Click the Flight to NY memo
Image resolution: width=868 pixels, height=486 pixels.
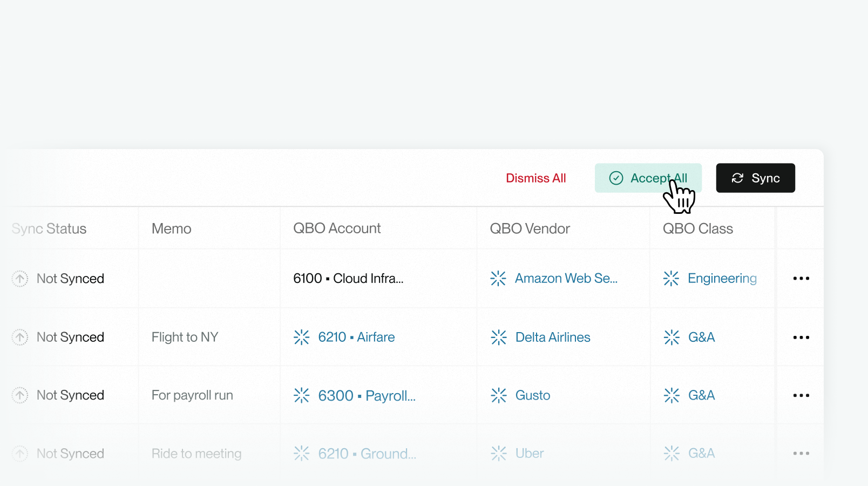point(185,337)
